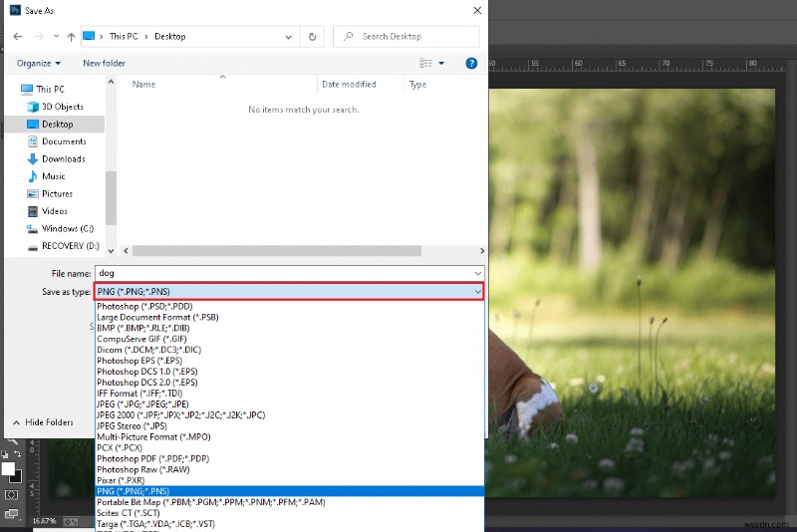Expand the address bar history dropdown
This screenshot has height=532, width=797.
(289, 37)
